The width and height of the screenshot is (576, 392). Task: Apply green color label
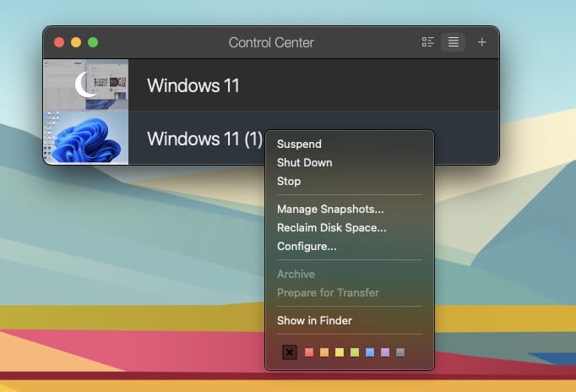[x=355, y=352]
